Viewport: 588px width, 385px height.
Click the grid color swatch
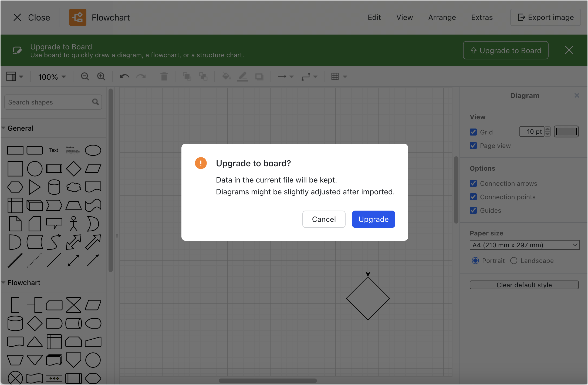pos(566,131)
